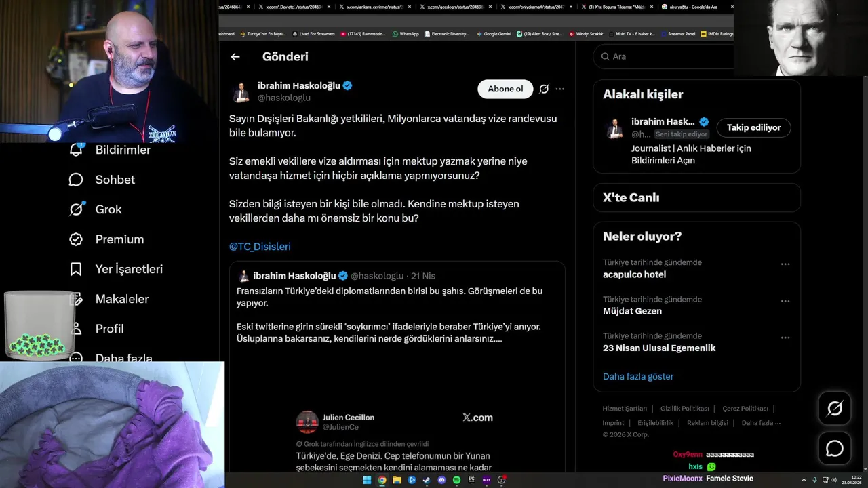Open taskbar clock and date
This screenshot has height=488, width=868.
tap(852, 480)
